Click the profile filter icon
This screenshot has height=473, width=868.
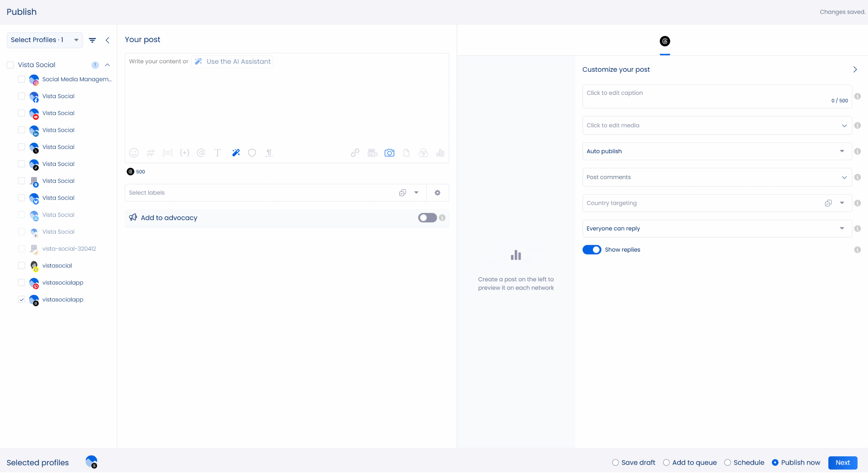coord(92,40)
